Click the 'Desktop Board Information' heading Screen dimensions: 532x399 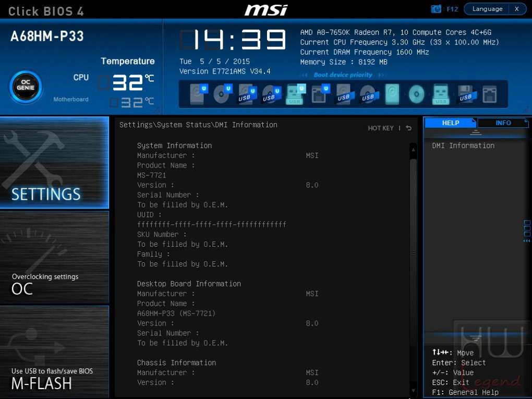[189, 284]
